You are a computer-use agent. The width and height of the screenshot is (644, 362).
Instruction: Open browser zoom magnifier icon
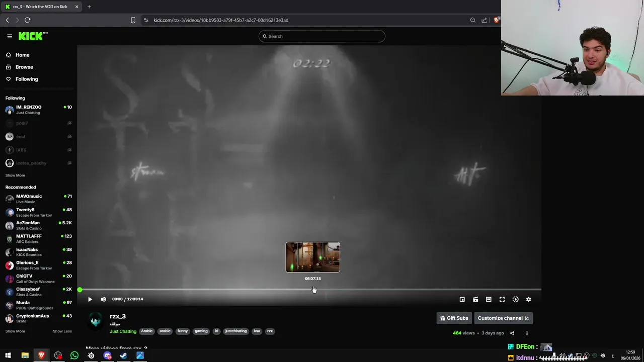[472, 20]
